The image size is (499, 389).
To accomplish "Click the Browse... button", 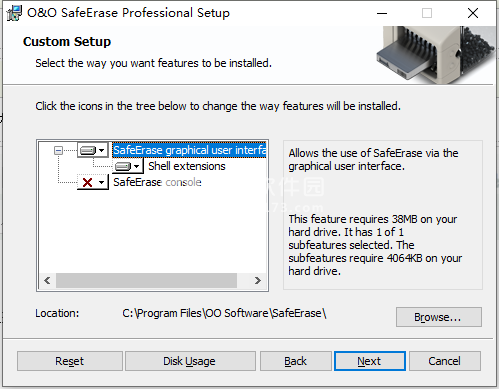I will [x=439, y=317].
